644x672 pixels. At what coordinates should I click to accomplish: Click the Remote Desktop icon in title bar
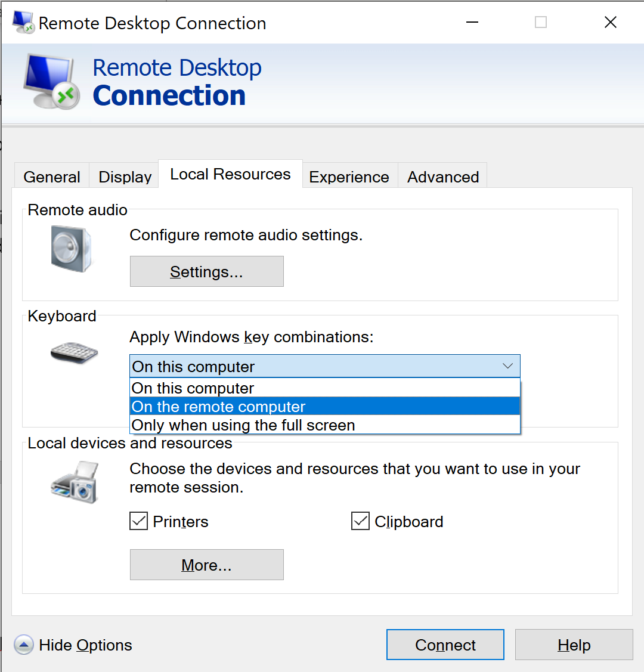click(23, 22)
